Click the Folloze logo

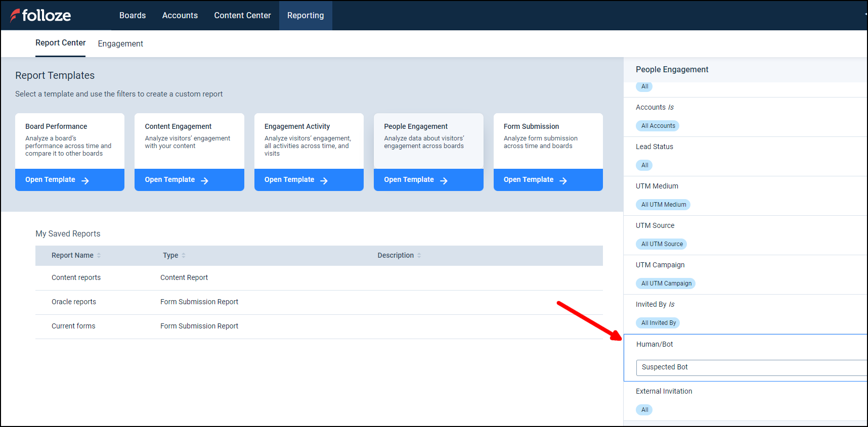click(x=40, y=16)
